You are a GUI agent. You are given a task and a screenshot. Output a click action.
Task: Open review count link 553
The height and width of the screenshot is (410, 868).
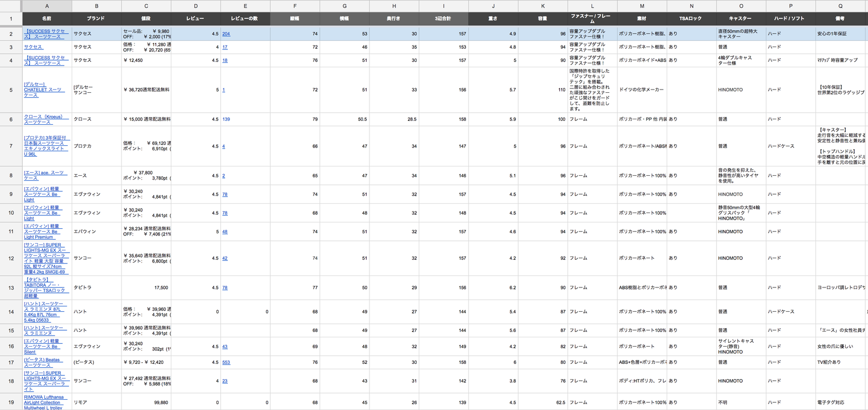pos(226,362)
